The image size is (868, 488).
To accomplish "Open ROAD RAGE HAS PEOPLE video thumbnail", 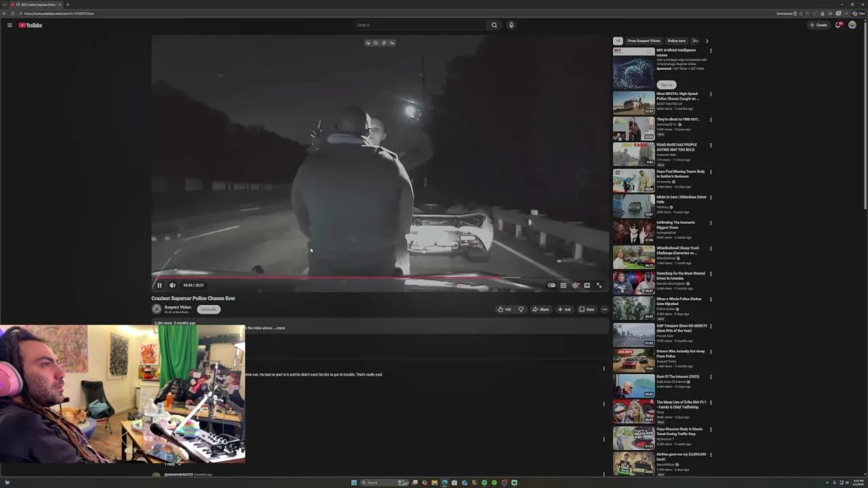I will click(633, 155).
